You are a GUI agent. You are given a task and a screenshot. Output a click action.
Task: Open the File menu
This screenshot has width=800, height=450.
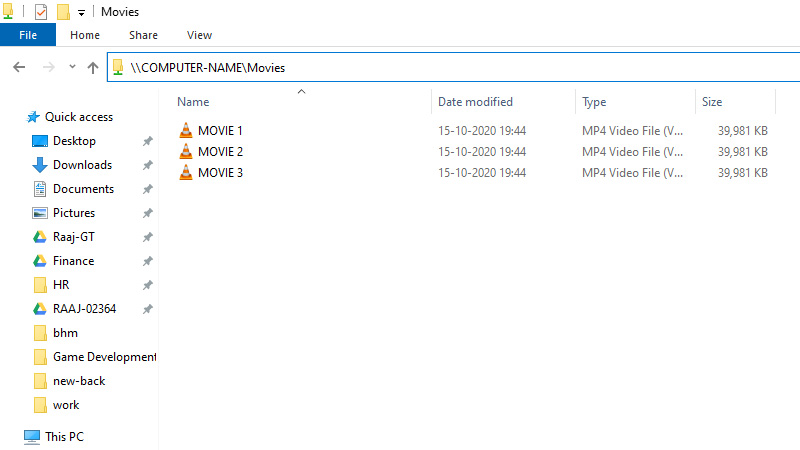(x=28, y=35)
